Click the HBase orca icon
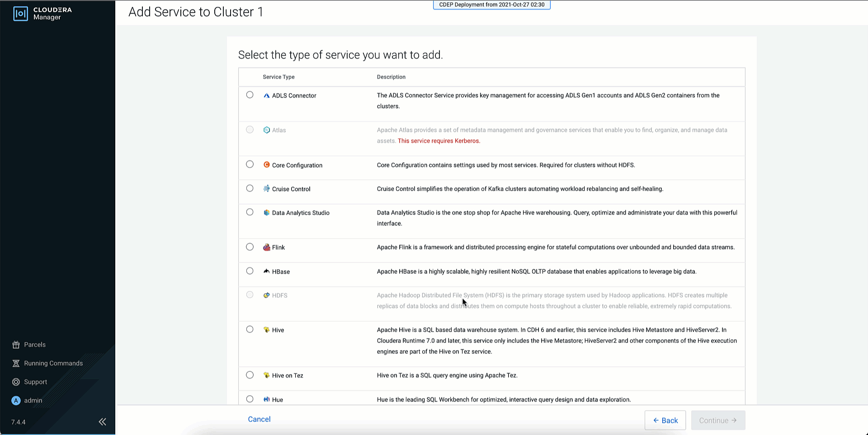This screenshot has height=435, width=868. (x=266, y=271)
